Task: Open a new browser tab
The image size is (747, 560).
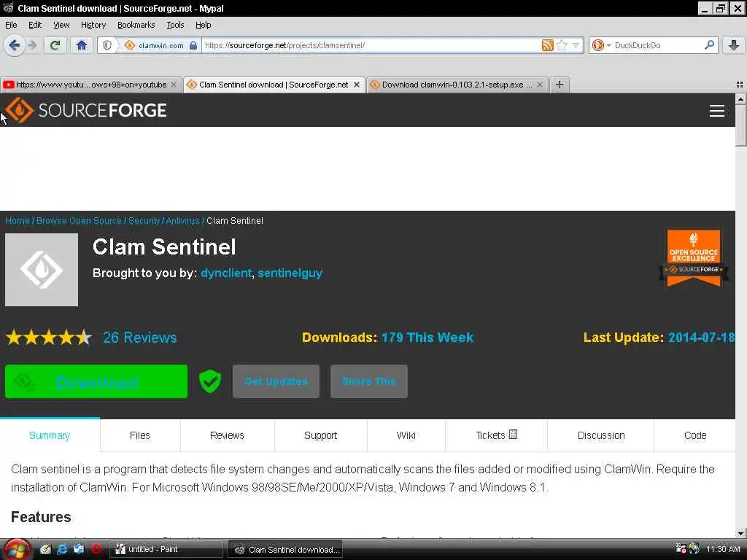Action: click(x=560, y=85)
